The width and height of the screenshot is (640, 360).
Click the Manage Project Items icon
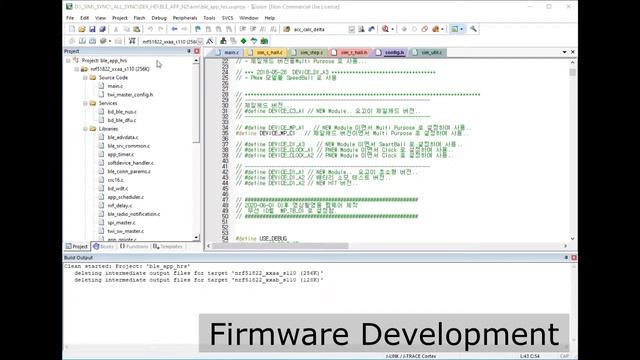(223, 41)
